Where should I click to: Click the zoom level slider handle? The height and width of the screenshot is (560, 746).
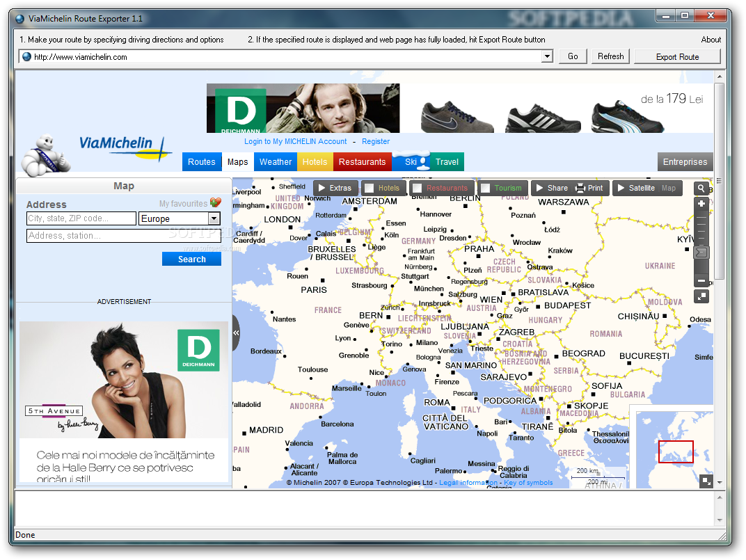pos(701,252)
